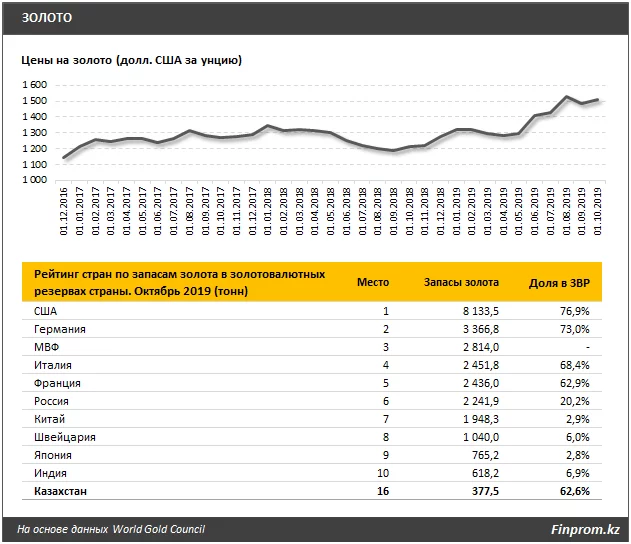Open the Finprom.kz link in the footer
The height and width of the screenshot is (544, 631).
(x=584, y=529)
